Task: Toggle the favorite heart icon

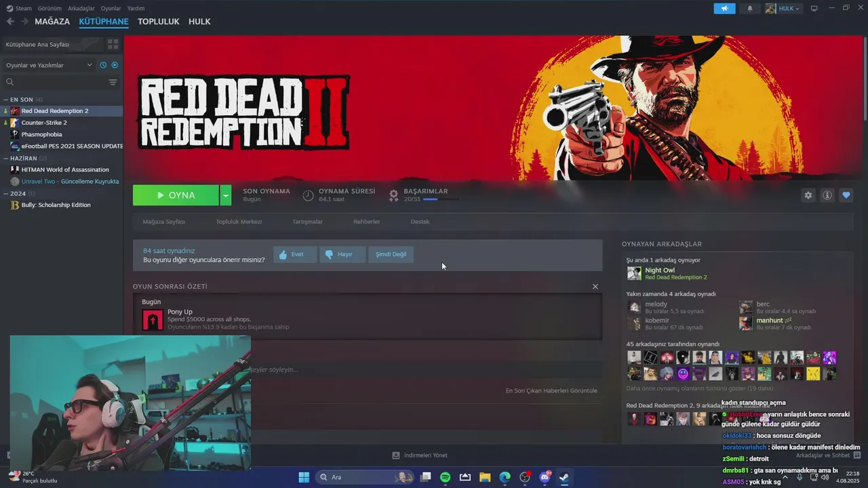Action: point(846,195)
